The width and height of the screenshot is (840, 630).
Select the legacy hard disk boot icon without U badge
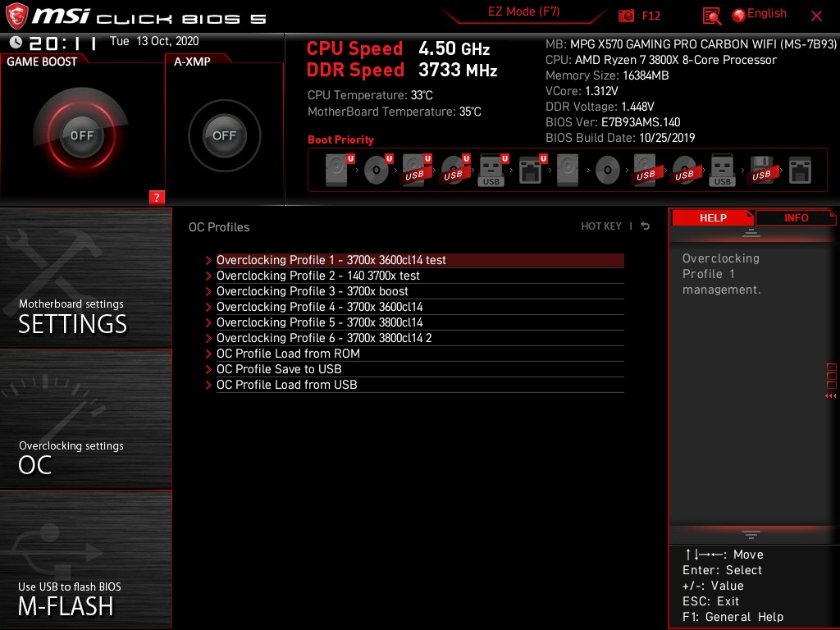[x=568, y=171]
